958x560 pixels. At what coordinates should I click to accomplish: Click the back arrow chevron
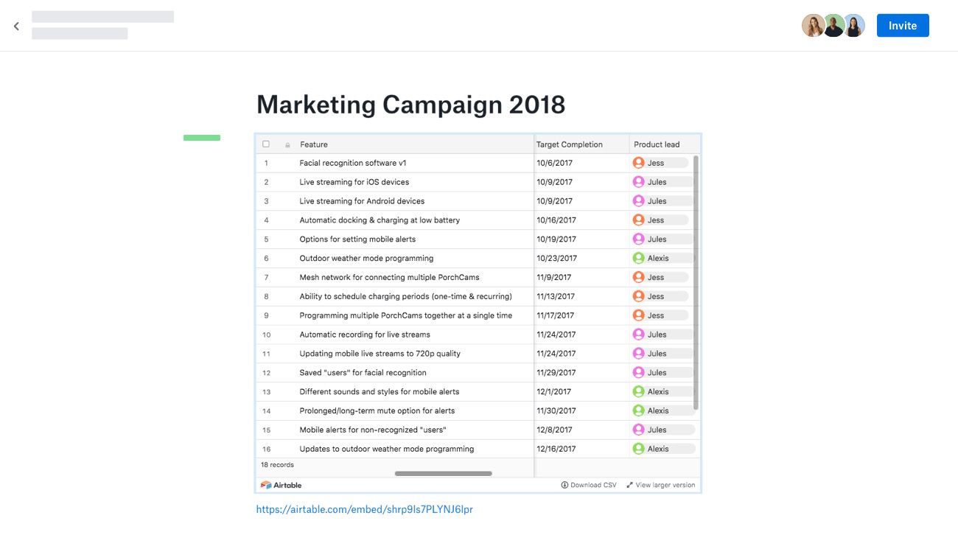pyautogui.click(x=16, y=27)
